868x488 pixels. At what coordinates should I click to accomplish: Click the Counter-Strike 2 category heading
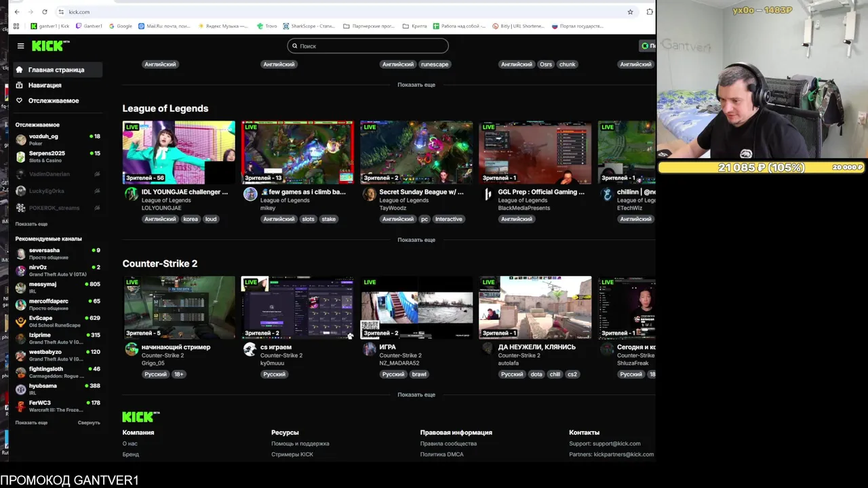pos(160,264)
